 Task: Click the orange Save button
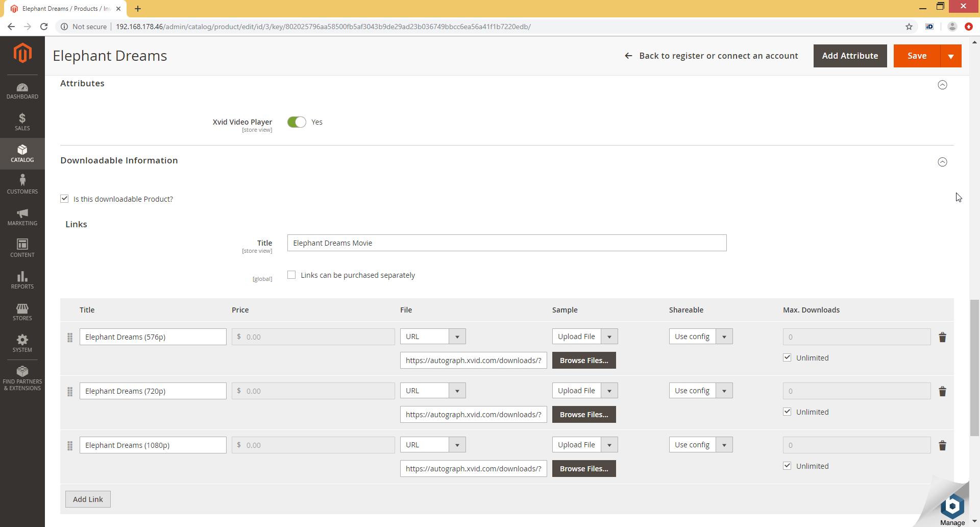click(917, 56)
